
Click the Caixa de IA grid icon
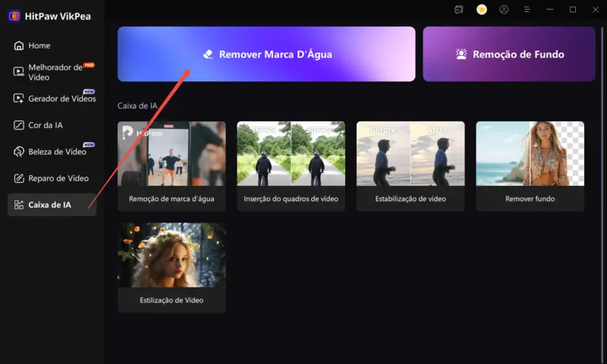point(18,205)
